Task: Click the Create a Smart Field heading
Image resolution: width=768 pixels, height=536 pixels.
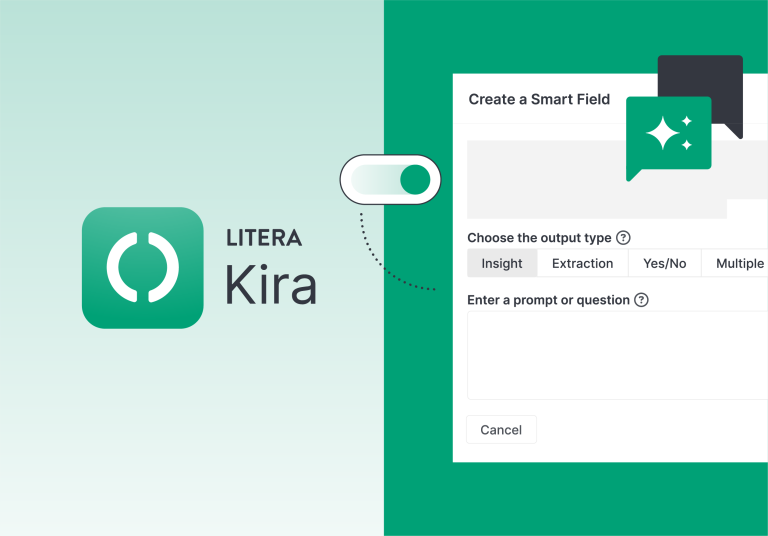Action: point(539,99)
